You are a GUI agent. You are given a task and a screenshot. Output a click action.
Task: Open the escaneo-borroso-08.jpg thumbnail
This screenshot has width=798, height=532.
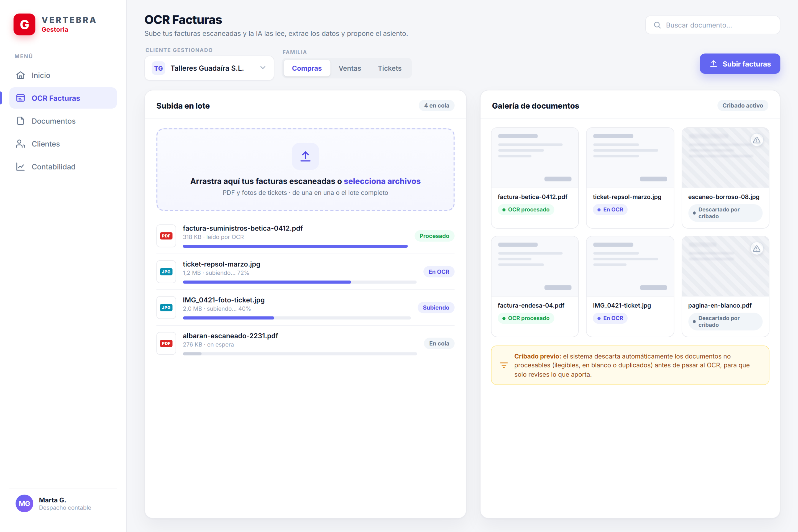point(725,158)
